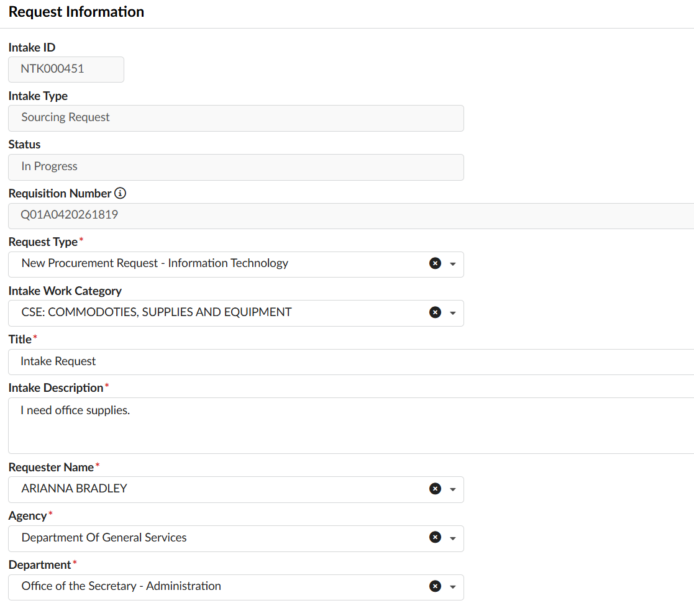Click the text New Procurement Request - Information Technology
694x616 pixels.
click(155, 263)
